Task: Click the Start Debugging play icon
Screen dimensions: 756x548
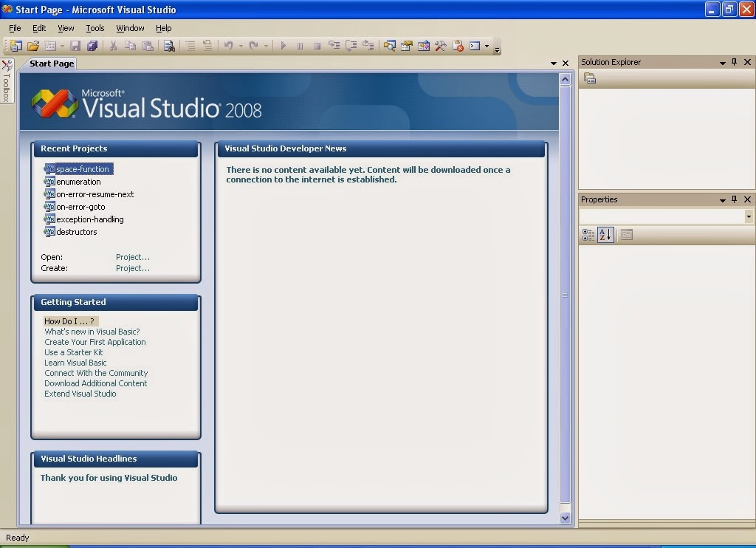Action: [283, 46]
